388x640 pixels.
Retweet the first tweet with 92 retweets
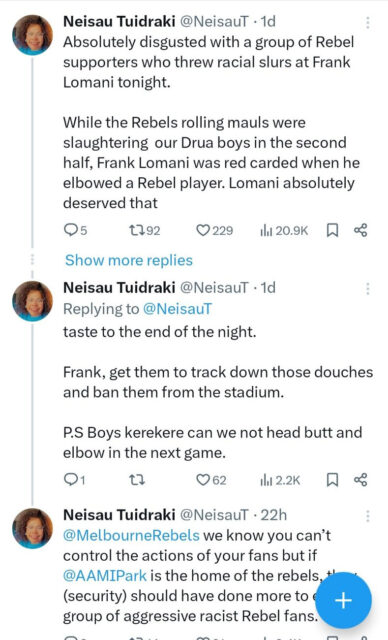tap(144, 231)
